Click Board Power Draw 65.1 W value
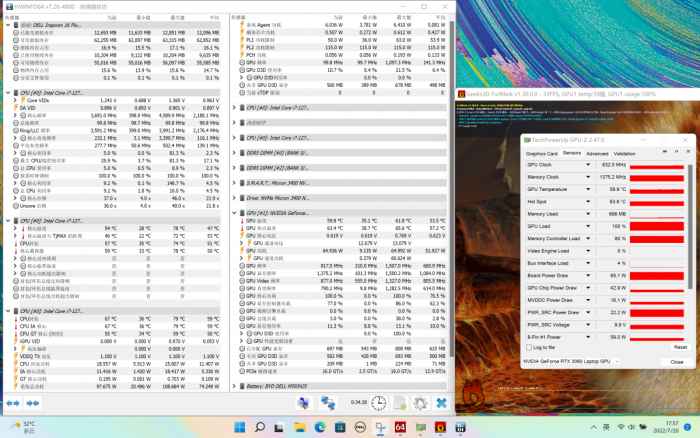Viewport: 700px width, 438px height. [x=612, y=275]
